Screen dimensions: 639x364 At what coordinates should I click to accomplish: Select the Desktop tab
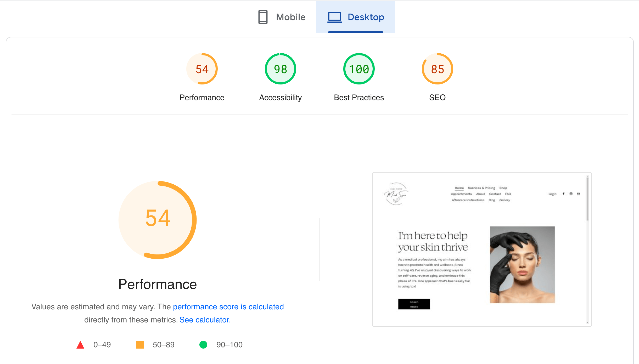click(x=356, y=17)
